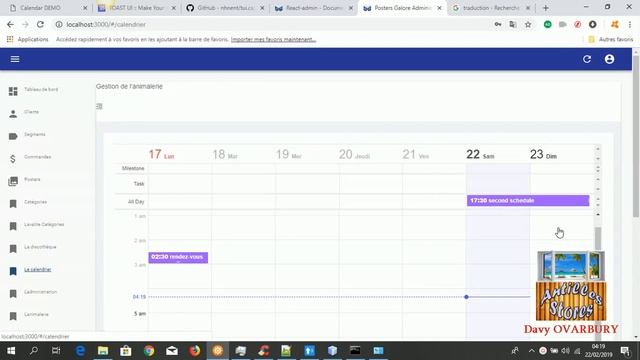Open the user profile account icon
This screenshot has width=640, height=360.
(x=609, y=59)
